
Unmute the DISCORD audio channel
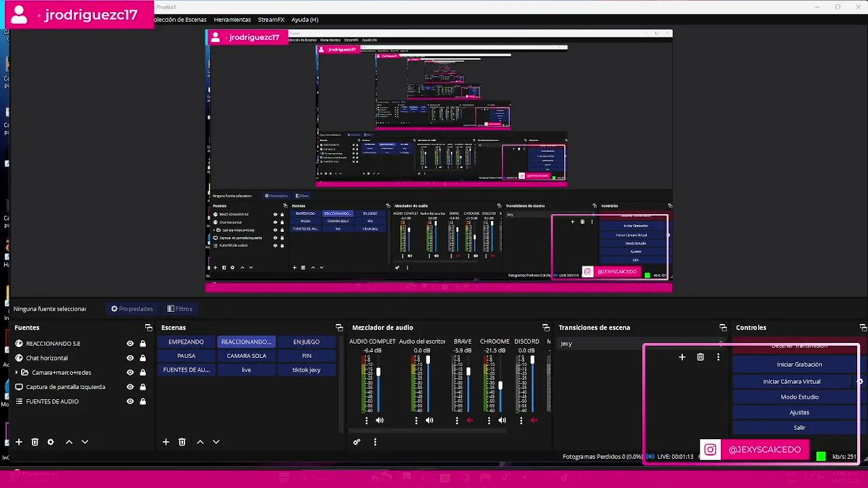[x=534, y=421]
